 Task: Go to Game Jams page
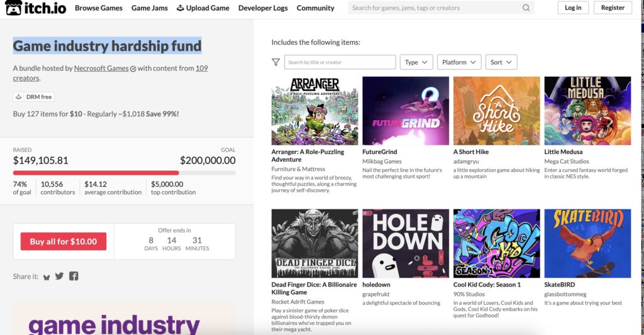click(150, 8)
